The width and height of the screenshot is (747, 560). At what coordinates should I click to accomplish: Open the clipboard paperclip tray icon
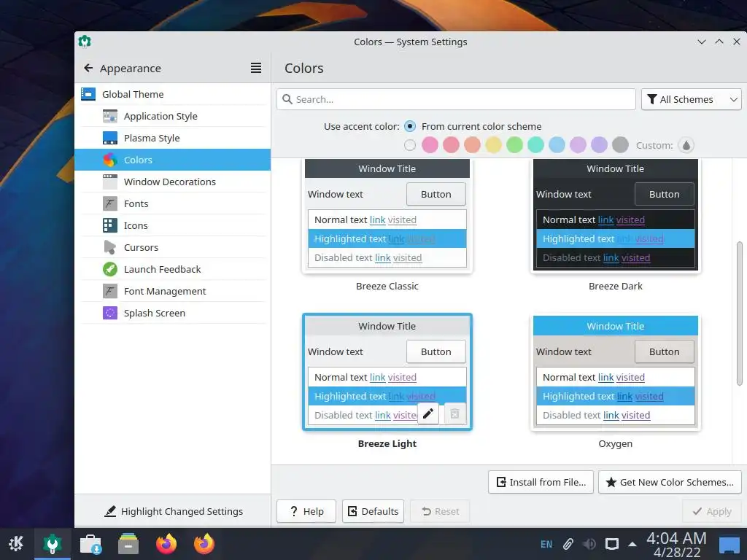[568, 544]
